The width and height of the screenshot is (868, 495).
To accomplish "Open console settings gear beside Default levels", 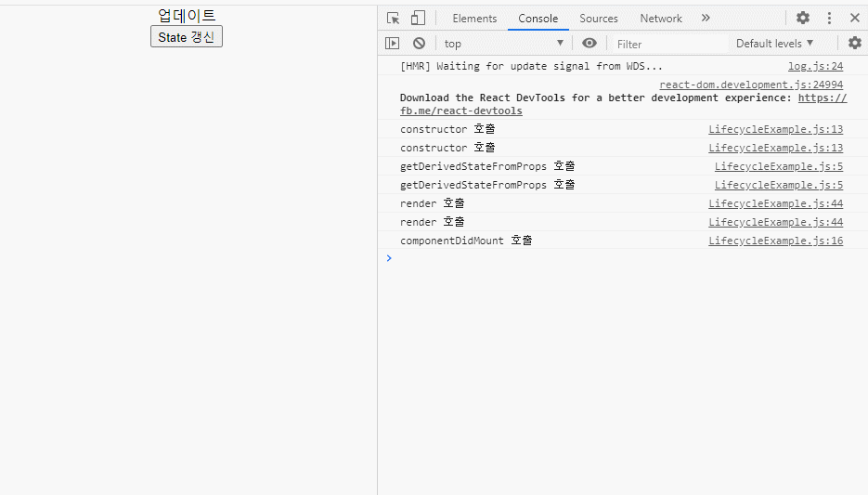I will (x=855, y=43).
